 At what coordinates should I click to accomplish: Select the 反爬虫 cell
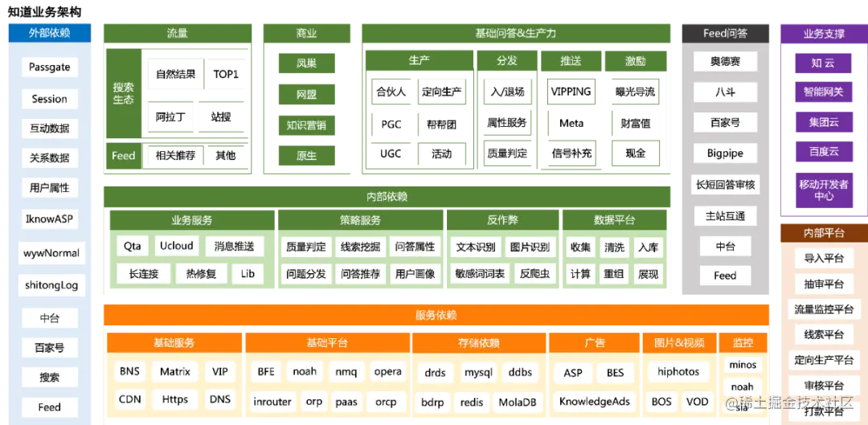coord(534,273)
